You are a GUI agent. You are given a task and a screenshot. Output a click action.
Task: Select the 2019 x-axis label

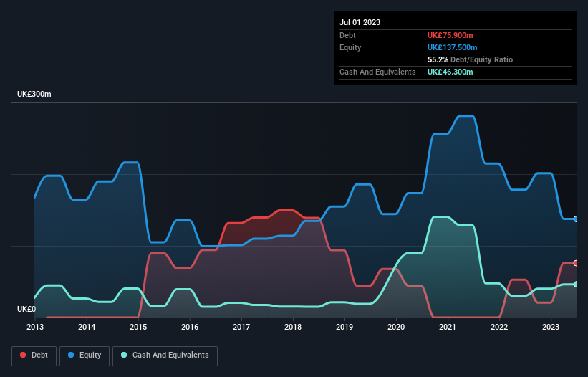coord(344,327)
